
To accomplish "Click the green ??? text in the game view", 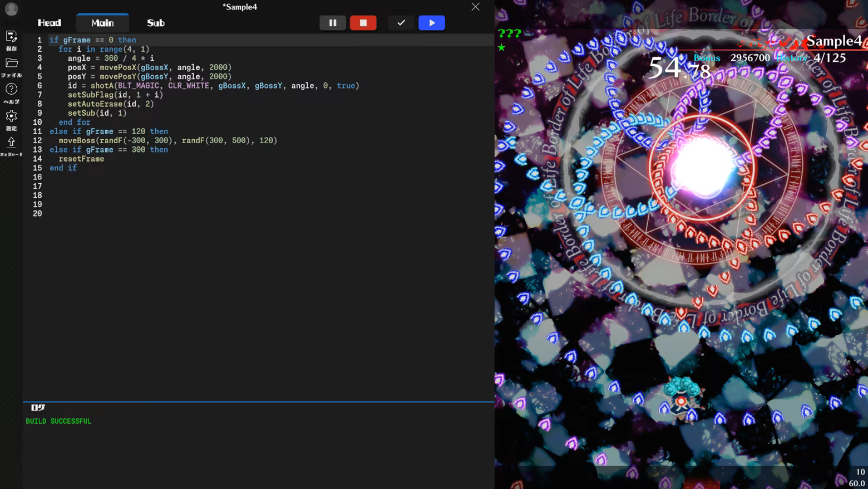I will point(509,33).
